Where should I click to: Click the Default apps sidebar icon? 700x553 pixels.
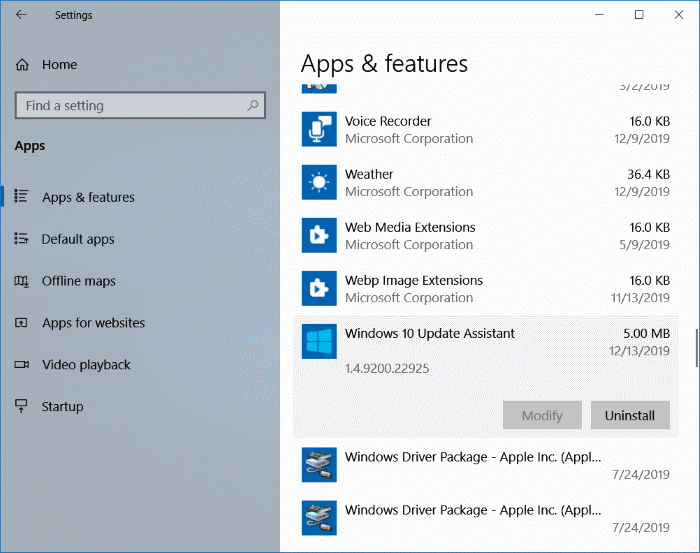click(x=21, y=238)
